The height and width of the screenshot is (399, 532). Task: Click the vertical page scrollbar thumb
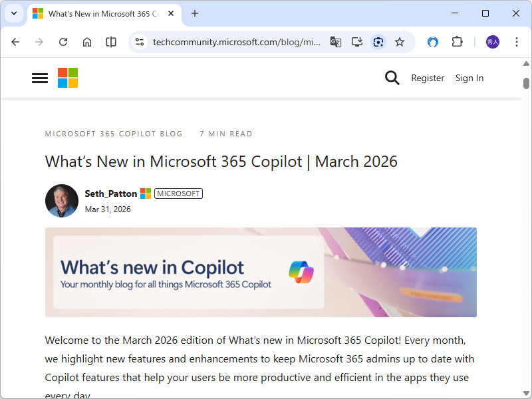click(x=526, y=84)
